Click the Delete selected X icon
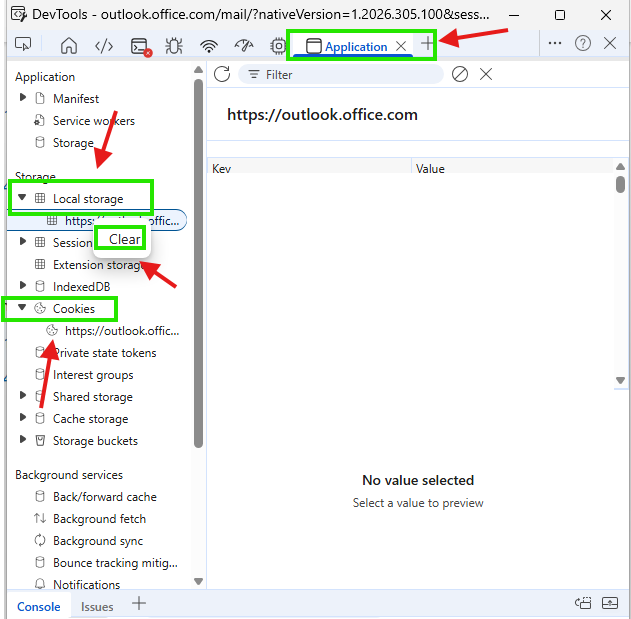This screenshot has height=619, width=631. pyautogui.click(x=486, y=74)
